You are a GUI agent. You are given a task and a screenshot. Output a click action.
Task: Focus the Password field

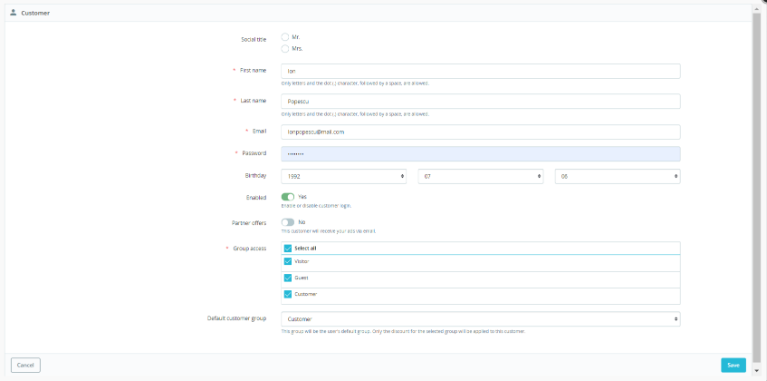pyautogui.click(x=480, y=154)
